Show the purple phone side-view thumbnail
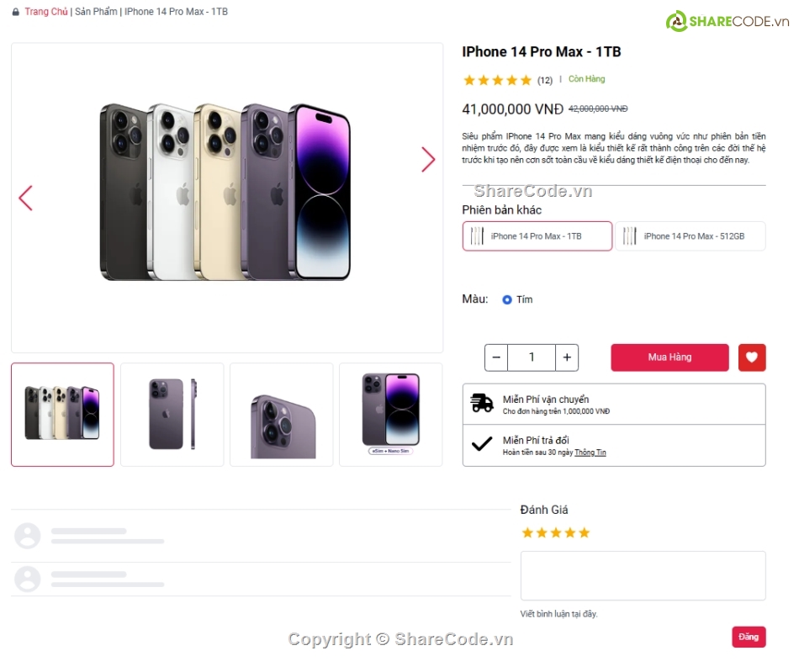 [x=172, y=414]
